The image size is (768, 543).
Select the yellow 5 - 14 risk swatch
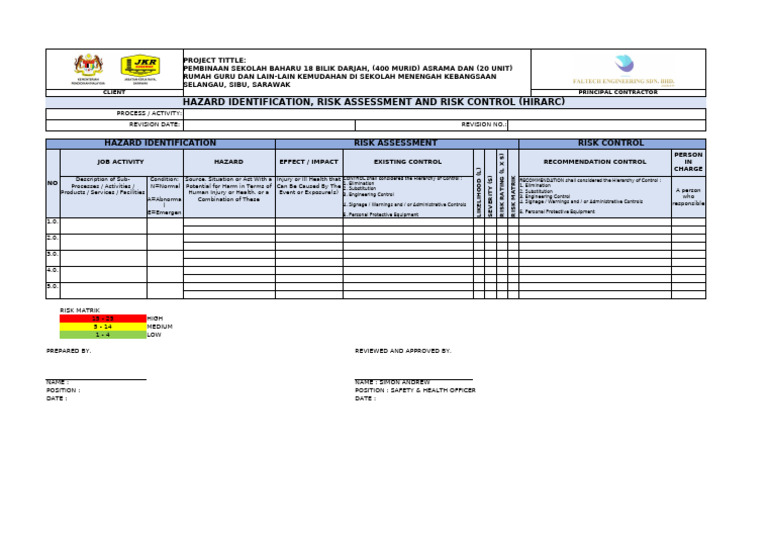[103, 327]
